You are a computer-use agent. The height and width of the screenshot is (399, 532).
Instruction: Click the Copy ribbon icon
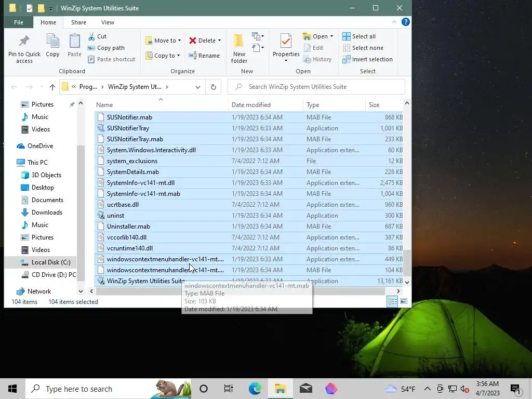tap(52, 46)
